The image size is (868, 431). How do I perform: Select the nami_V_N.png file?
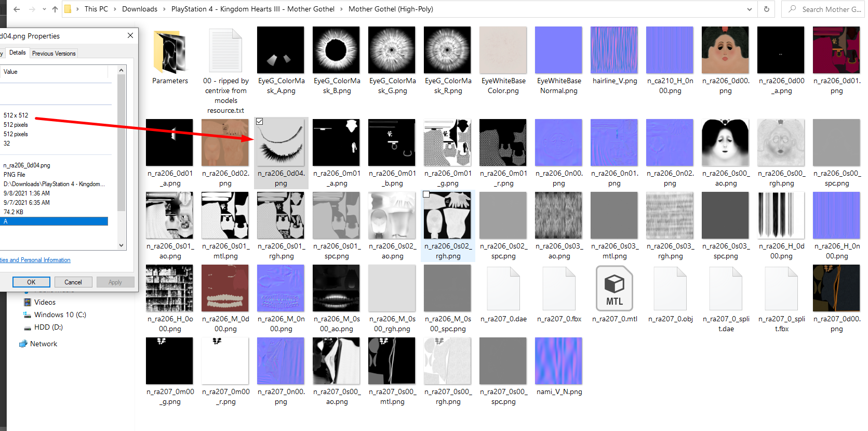[x=559, y=367]
